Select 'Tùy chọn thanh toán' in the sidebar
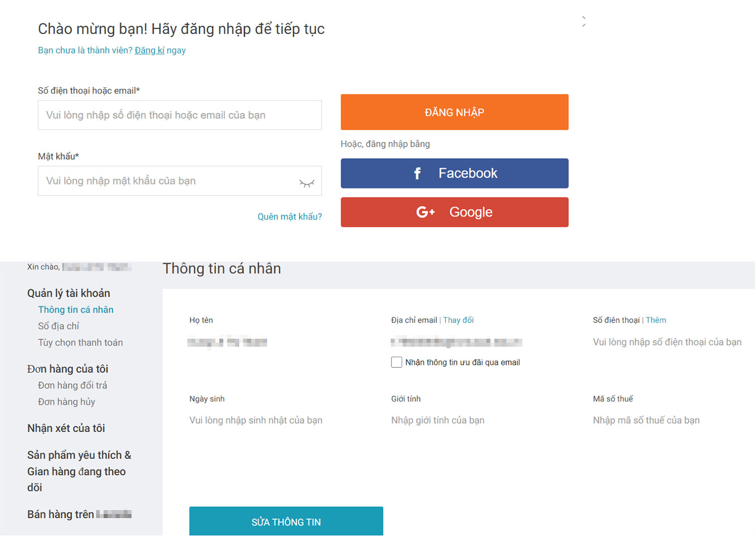 point(80,342)
